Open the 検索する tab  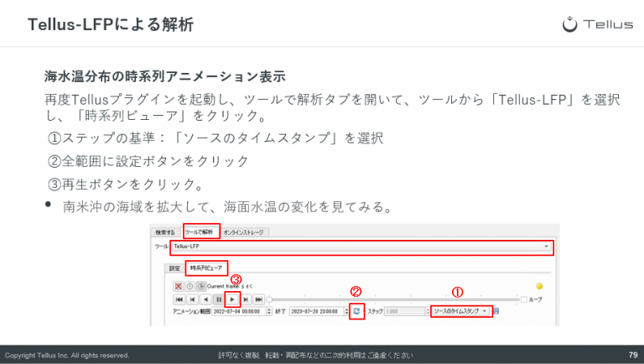click(164, 232)
